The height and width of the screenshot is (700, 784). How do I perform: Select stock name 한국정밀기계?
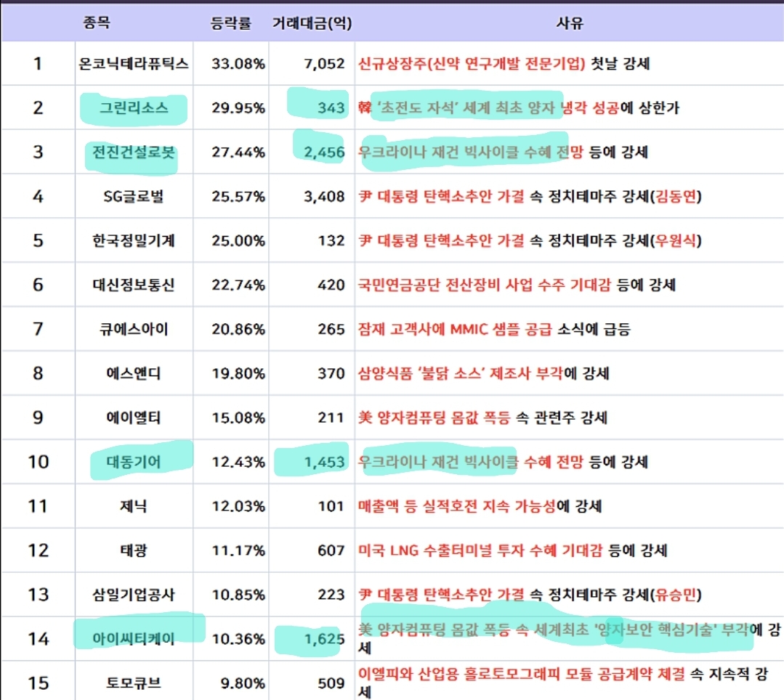pyautogui.click(x=134, y=240)
